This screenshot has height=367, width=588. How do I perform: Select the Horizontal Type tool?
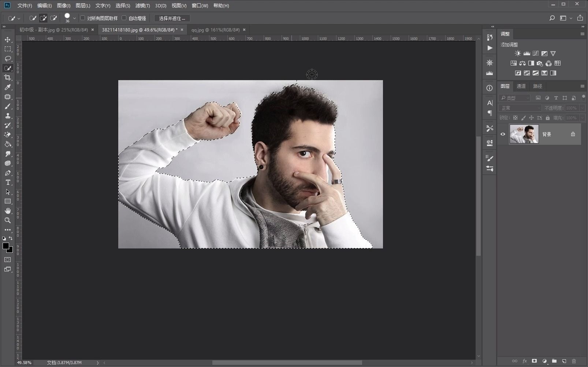coord(8,182)
